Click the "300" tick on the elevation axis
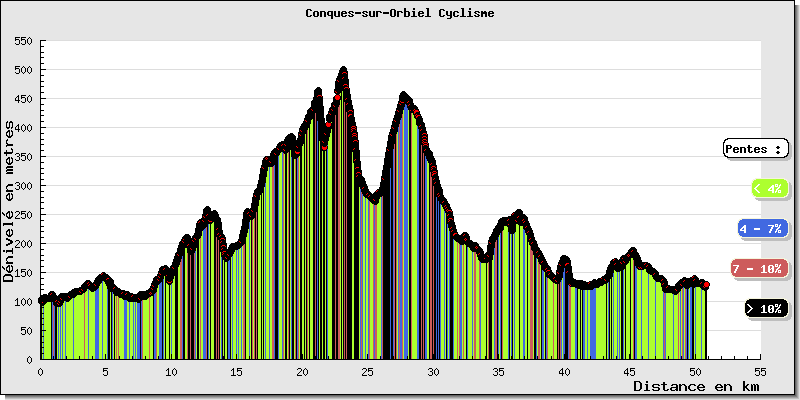 [x=23, y=186]
